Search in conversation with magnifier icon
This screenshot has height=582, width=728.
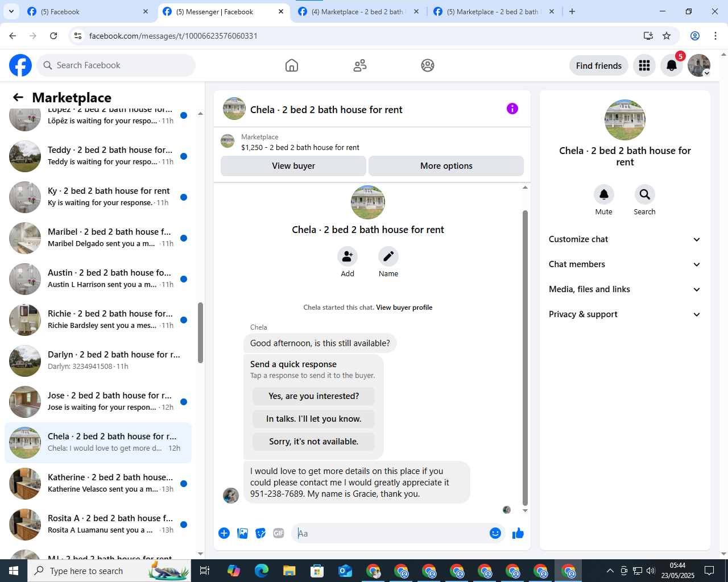(x=645, y=194)
